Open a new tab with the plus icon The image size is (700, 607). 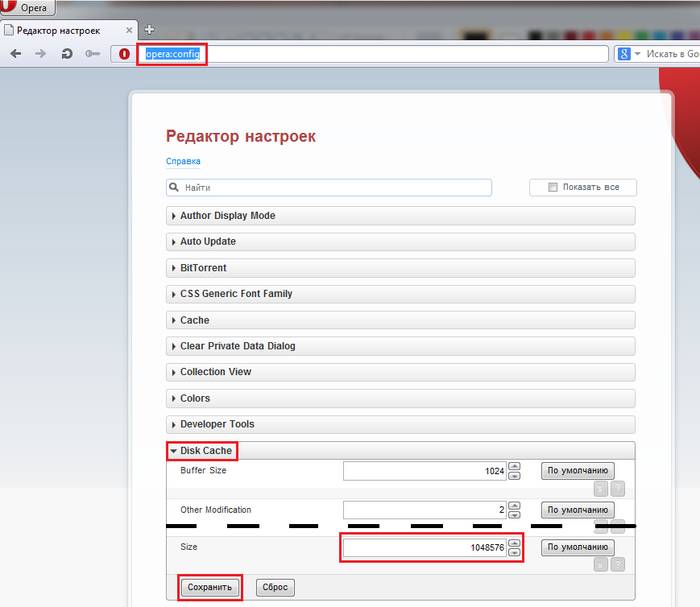tap(149, 30)
